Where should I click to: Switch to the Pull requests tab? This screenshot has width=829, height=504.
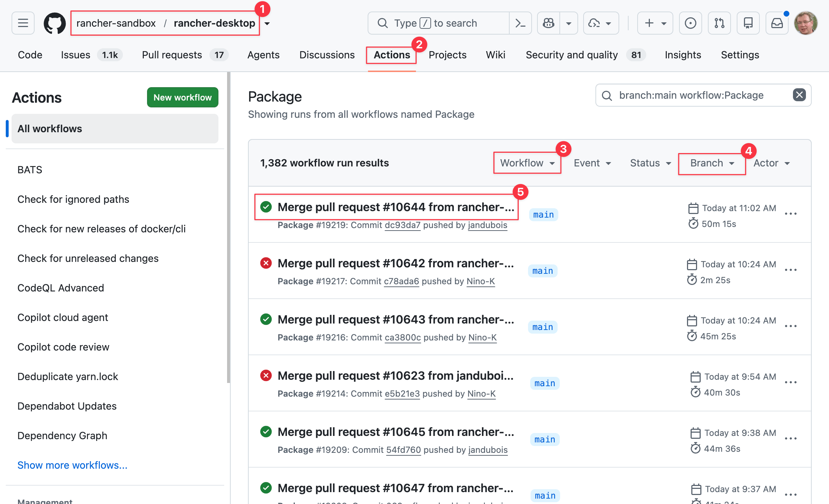(185, 55)
